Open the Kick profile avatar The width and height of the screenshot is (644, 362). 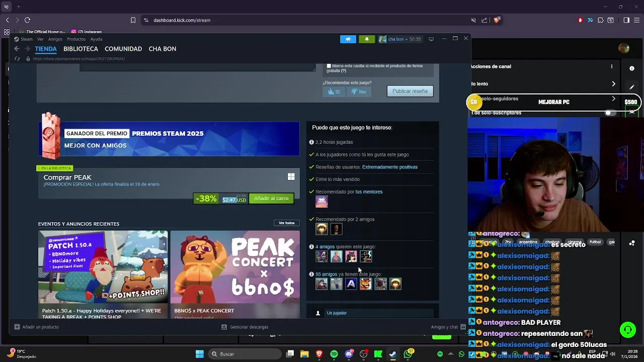point(624,49)
